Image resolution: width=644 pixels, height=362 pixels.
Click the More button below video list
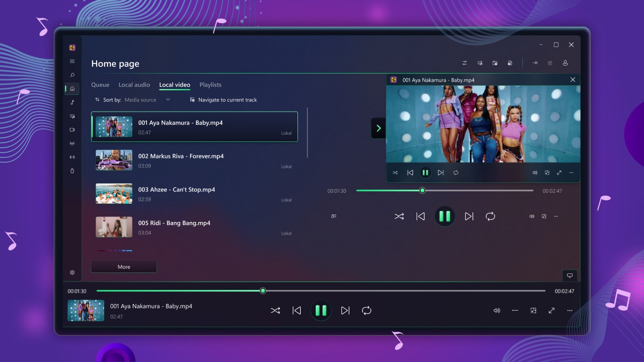pyautogui.click(x=124, y=267)
